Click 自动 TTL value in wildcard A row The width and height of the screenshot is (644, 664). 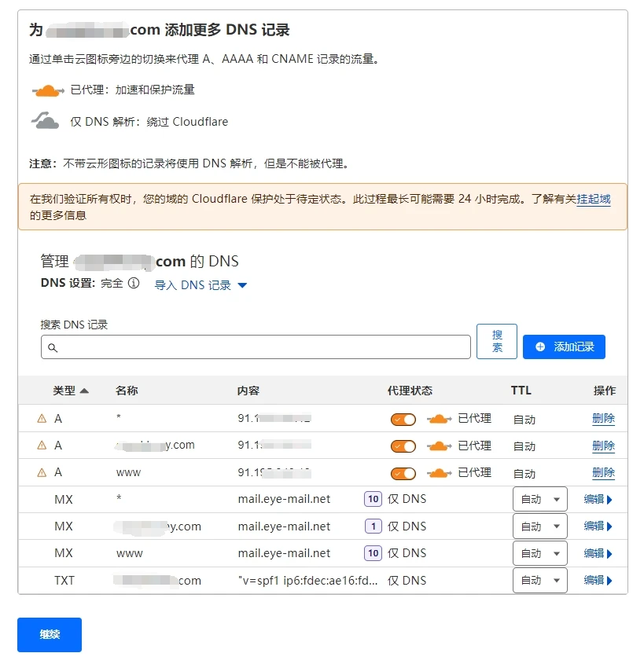(524, 420)
